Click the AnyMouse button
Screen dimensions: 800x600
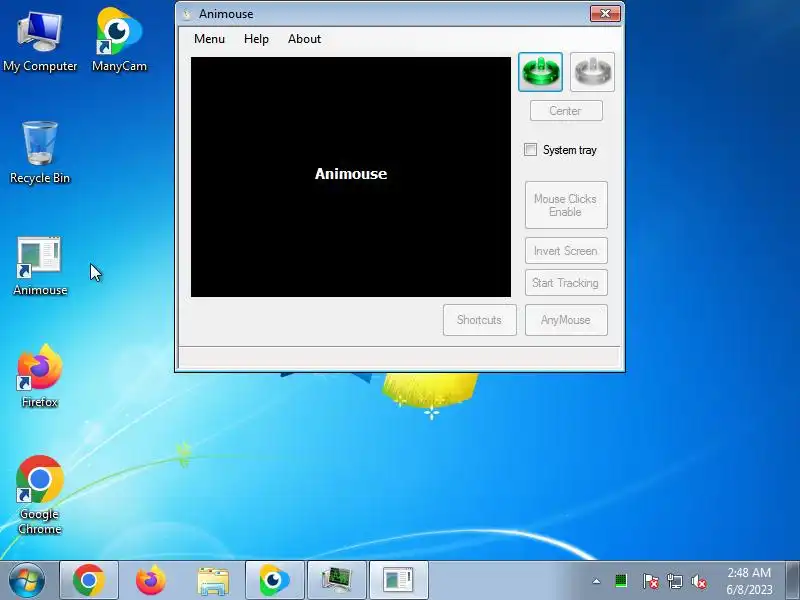[x=566, y=320]
